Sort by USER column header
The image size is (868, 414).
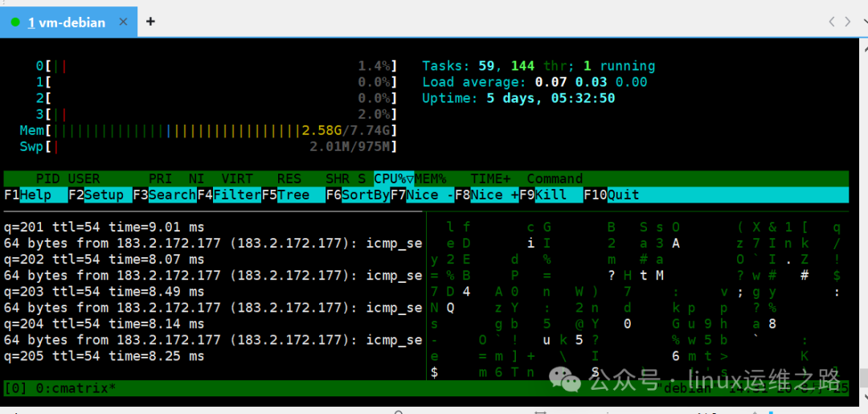point(84,178)
